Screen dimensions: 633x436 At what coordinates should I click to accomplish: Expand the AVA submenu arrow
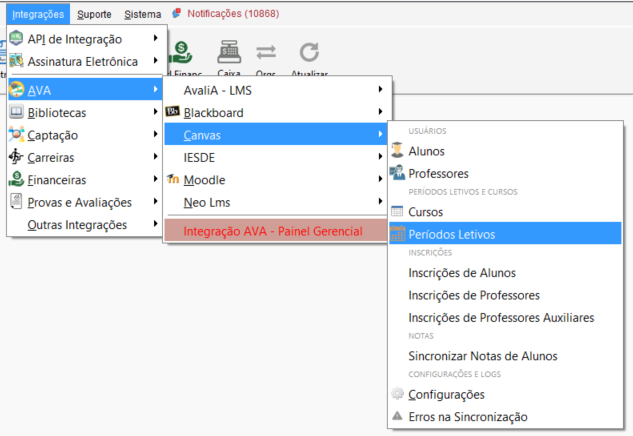[x=155, y=89]
